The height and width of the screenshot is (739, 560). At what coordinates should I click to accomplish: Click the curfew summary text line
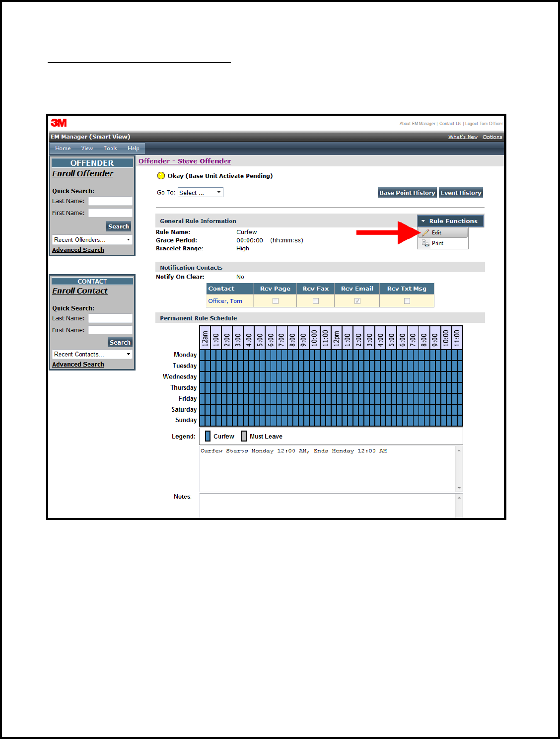pos(293,451)
